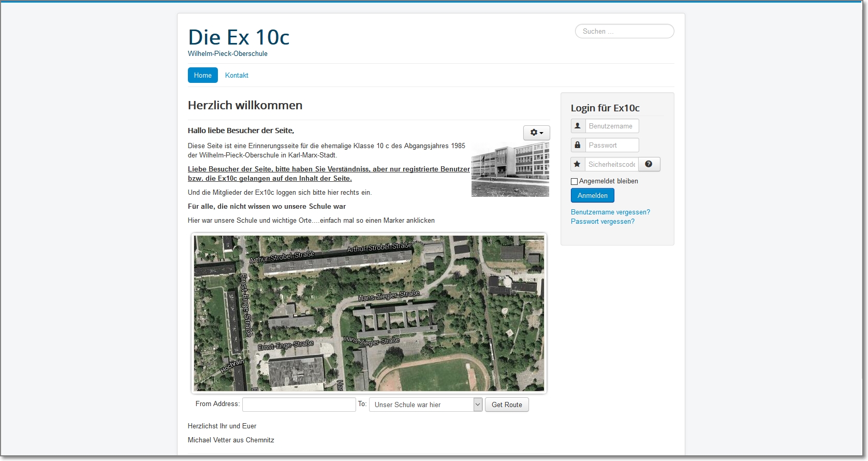Screen dimensions: 868x461
Task: Click the question mark help icon
Action: [649, 164]
